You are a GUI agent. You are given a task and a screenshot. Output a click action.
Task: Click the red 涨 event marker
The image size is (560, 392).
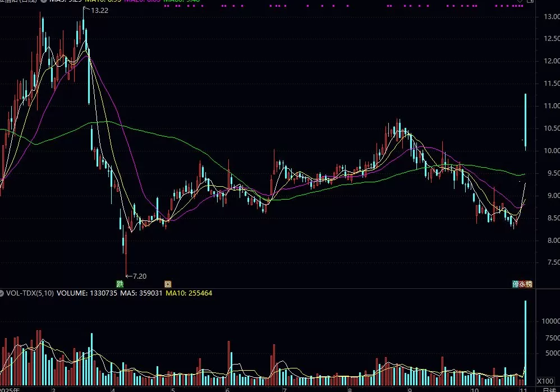(522, 284)
